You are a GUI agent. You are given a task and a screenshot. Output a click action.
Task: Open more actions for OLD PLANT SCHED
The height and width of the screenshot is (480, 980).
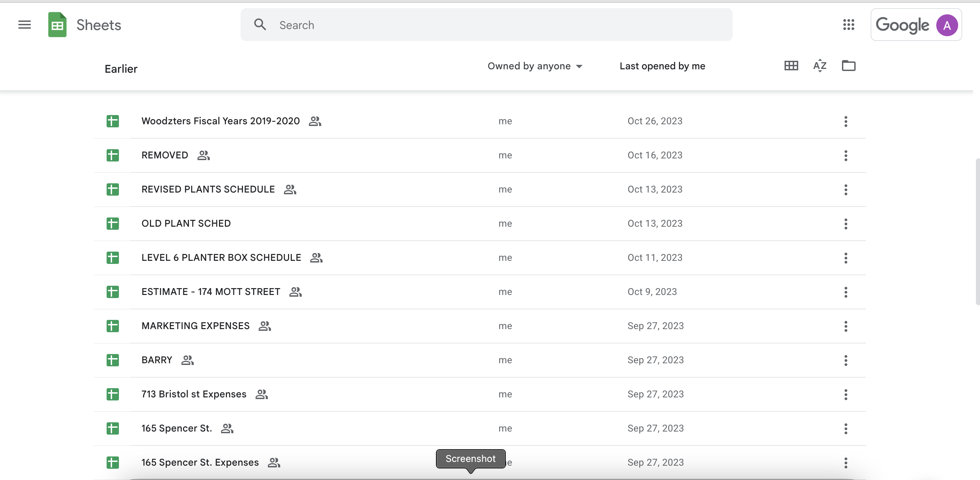pos(846,224)
